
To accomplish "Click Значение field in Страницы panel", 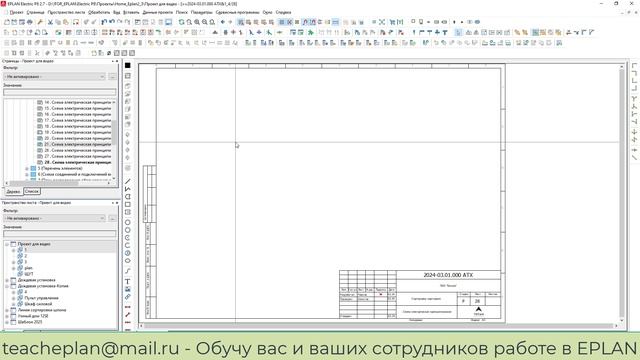I will (x=60, y=92).
